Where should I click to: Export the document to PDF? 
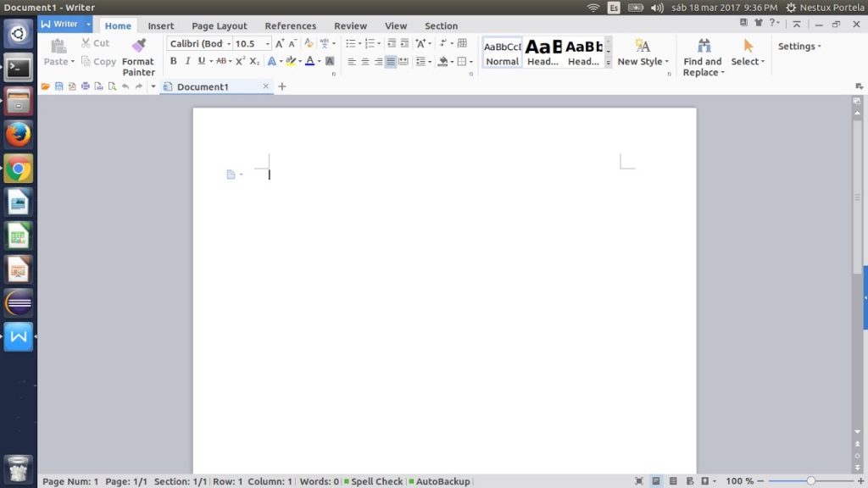point(72,86)
